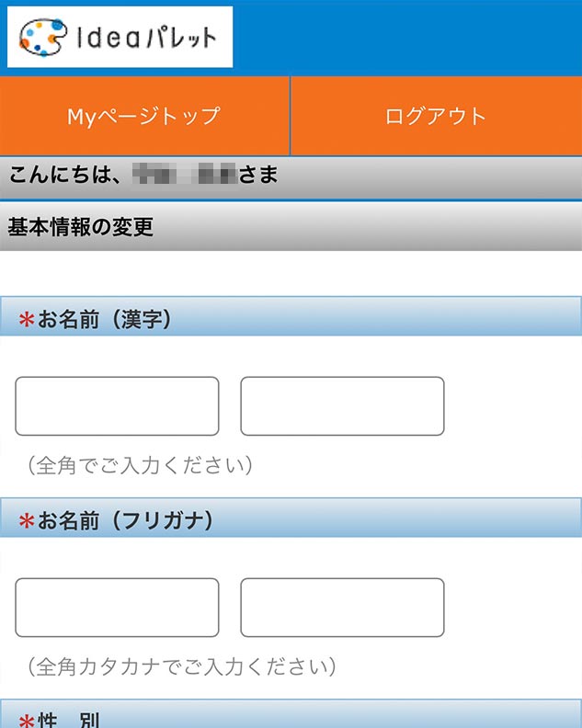Click the palette icon in the Idea パレット logo
The width and height of the screenshot is (582, 728).
tap(42, 37)
